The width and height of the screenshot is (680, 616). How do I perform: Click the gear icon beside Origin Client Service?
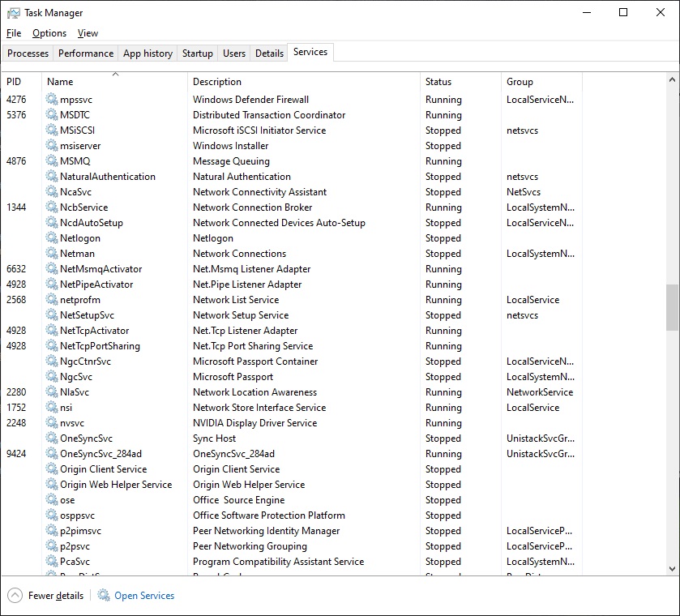click(x=52, y=469)
